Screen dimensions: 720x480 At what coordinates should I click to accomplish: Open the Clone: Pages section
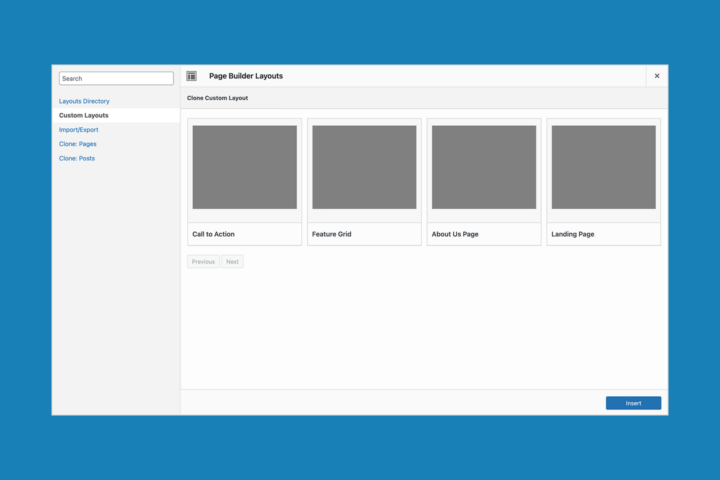[x=78, y=144]
